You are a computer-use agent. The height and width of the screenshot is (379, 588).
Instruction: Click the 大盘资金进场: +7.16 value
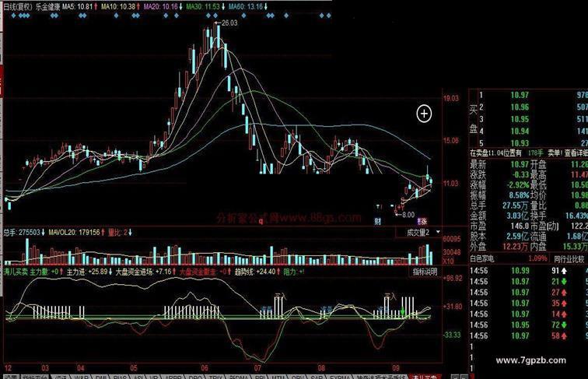coord(143,272)
